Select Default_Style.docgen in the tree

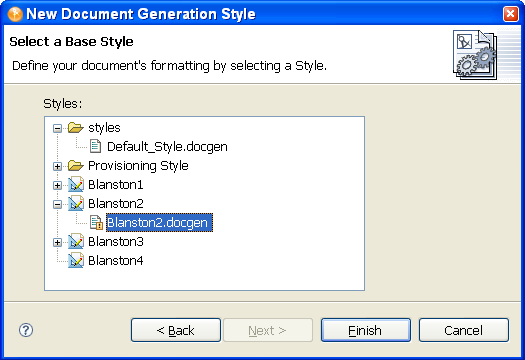[x=167, y=147]
